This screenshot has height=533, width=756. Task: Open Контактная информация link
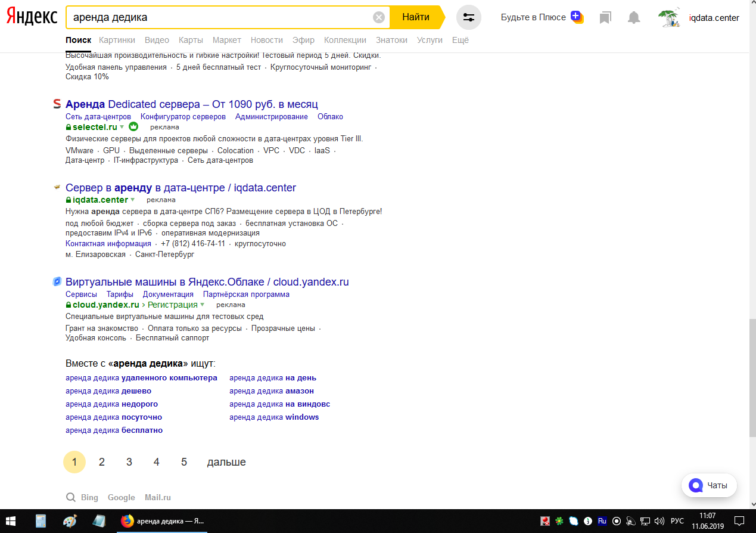pos(108,243)
